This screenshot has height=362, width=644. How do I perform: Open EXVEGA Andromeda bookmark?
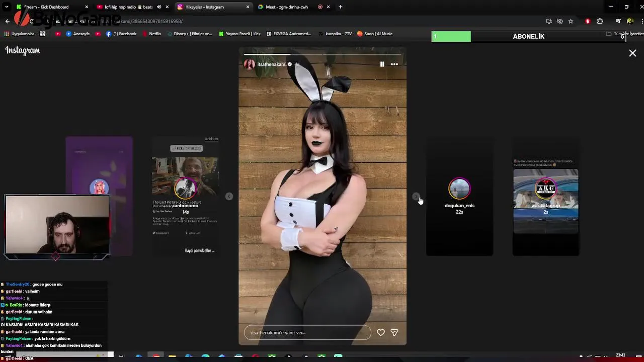tap(289, 34)
